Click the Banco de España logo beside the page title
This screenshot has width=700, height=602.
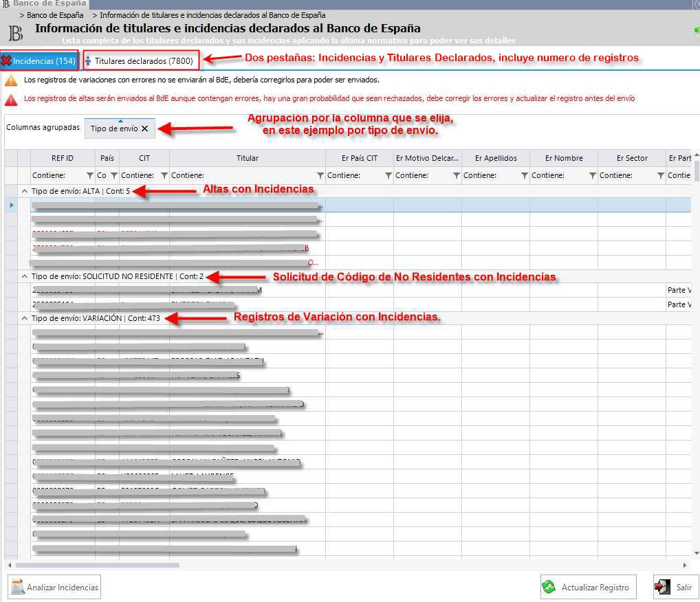pos(16,33)
